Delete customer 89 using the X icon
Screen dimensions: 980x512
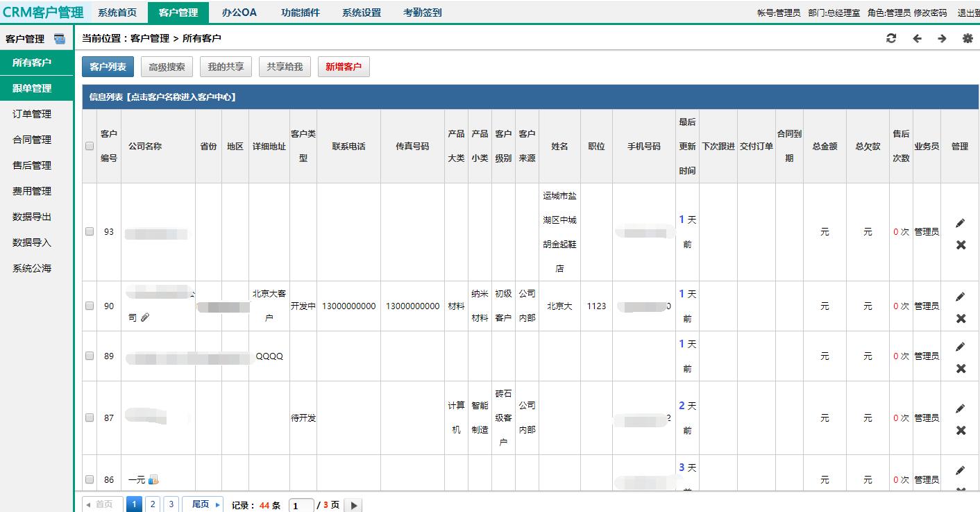click(x=961, y=368)
